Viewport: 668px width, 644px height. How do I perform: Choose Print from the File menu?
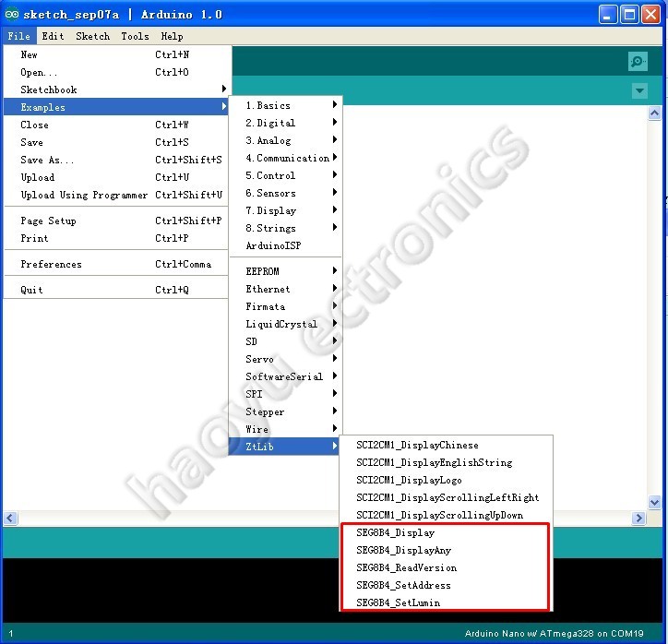(x=116, y=238)
